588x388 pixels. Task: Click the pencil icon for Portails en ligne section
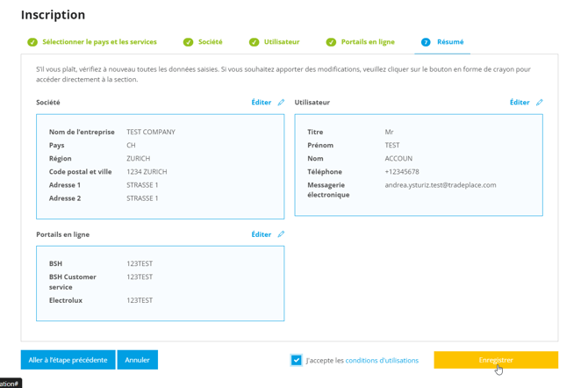(x=281, y=234)
